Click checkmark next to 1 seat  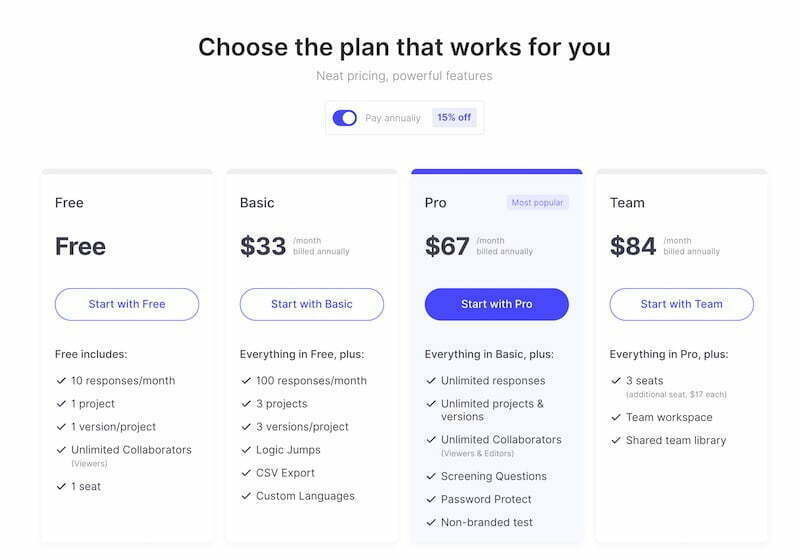[x=61, y=487]
